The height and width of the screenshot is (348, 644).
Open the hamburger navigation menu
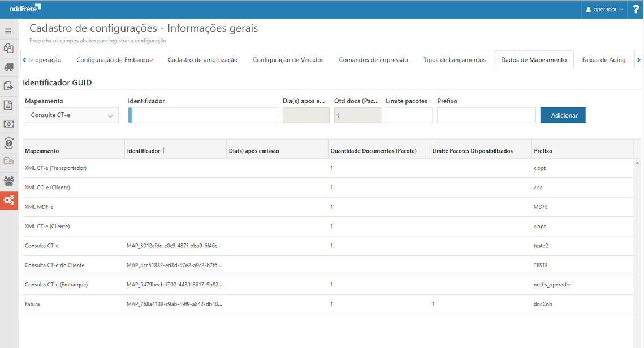(x=8, y=31)
